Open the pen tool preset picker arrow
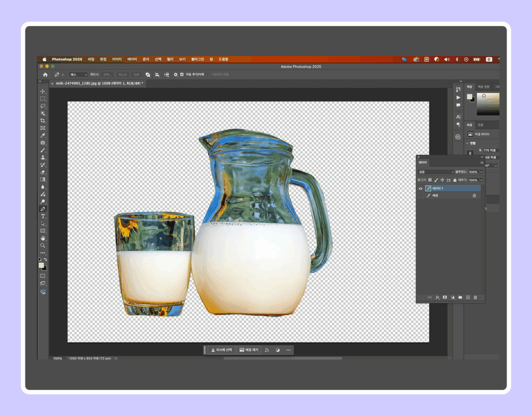This screenshot has height=416, width=532. tap(63, 75)
